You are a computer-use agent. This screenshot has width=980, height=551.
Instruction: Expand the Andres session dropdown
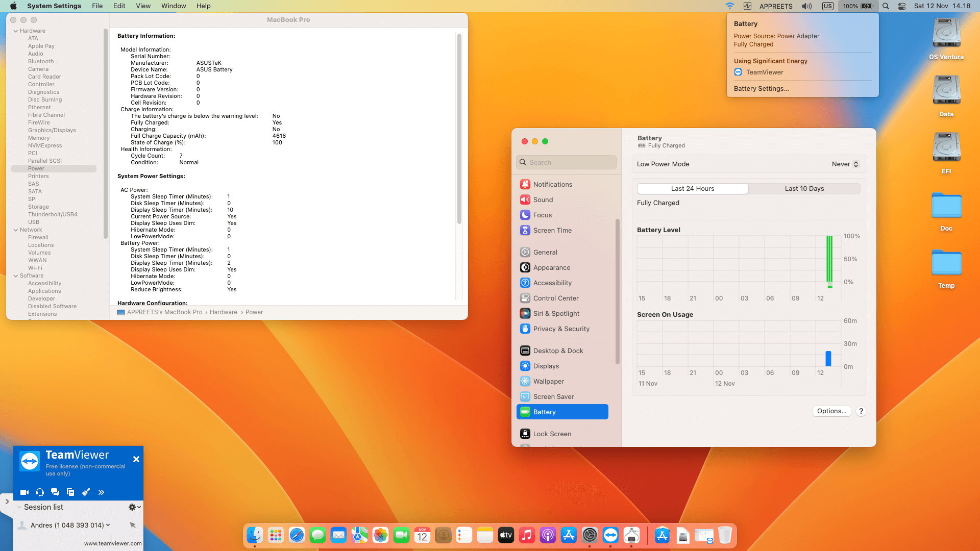tap(108, 525)
